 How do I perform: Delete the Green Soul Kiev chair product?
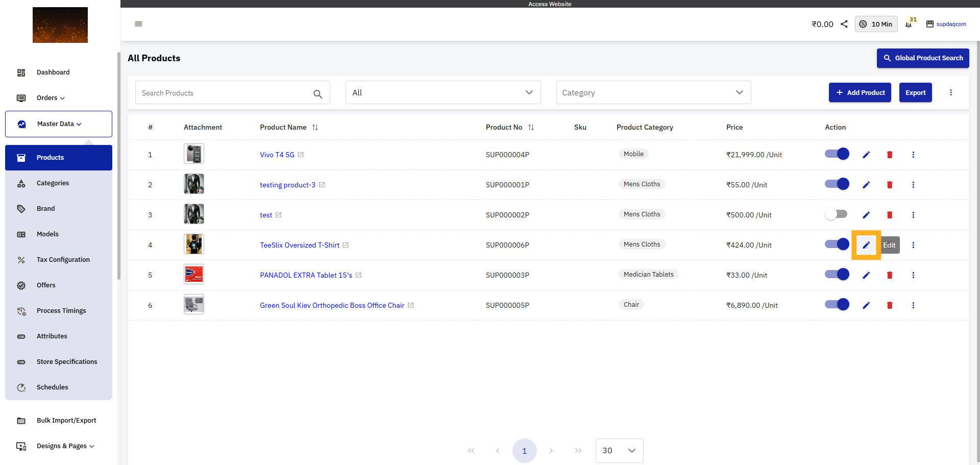(890, 305)
